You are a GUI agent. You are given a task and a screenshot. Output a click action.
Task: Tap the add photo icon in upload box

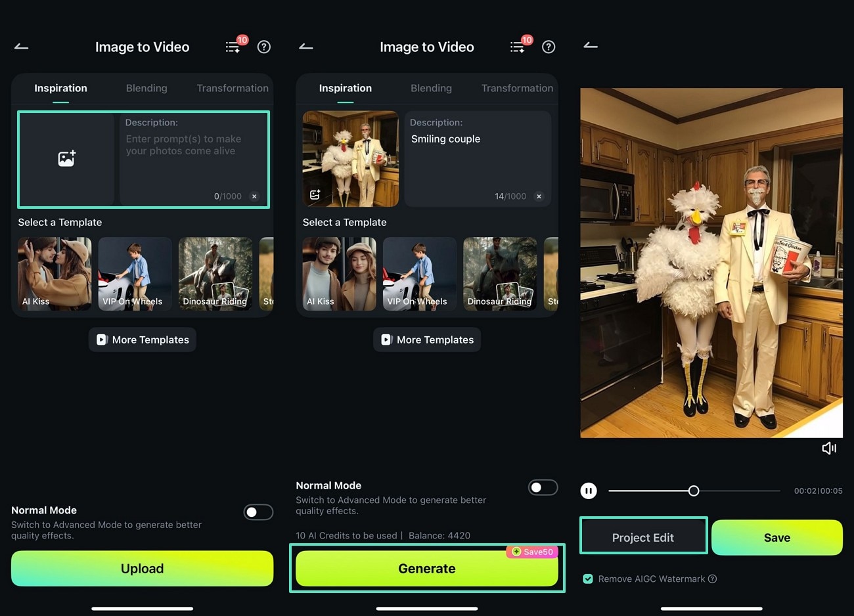pos(66,157)
